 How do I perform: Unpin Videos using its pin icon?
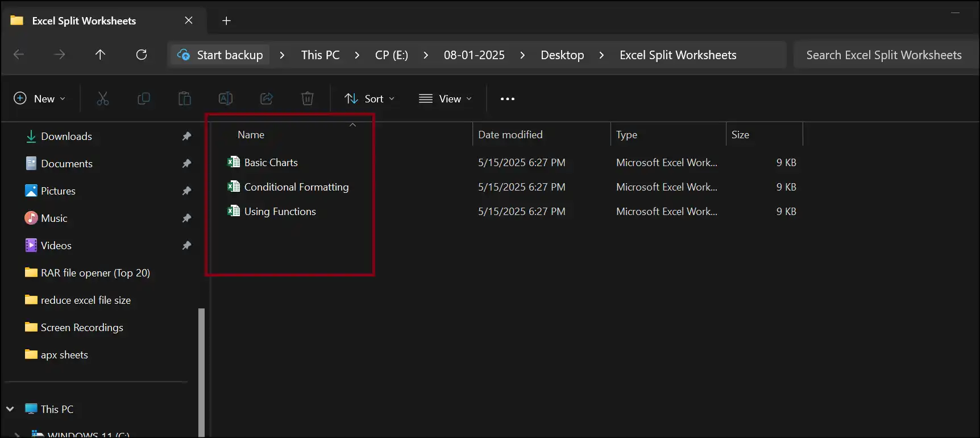click(186, 245)
